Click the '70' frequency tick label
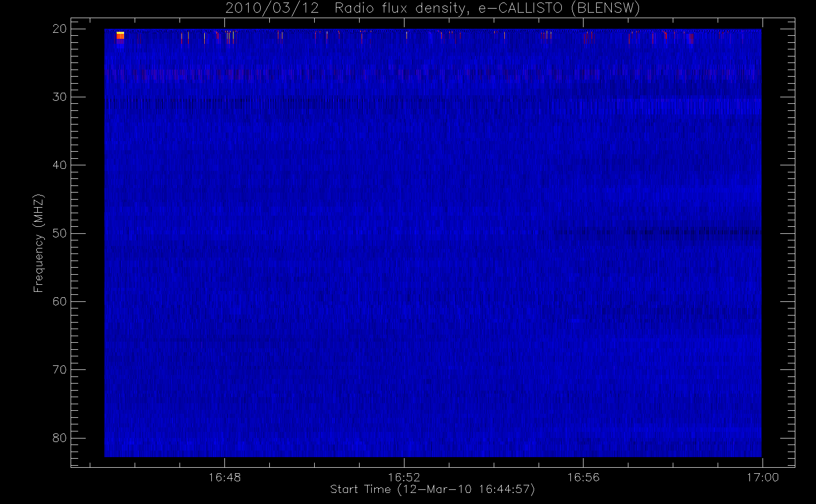 tap(60, 369)
